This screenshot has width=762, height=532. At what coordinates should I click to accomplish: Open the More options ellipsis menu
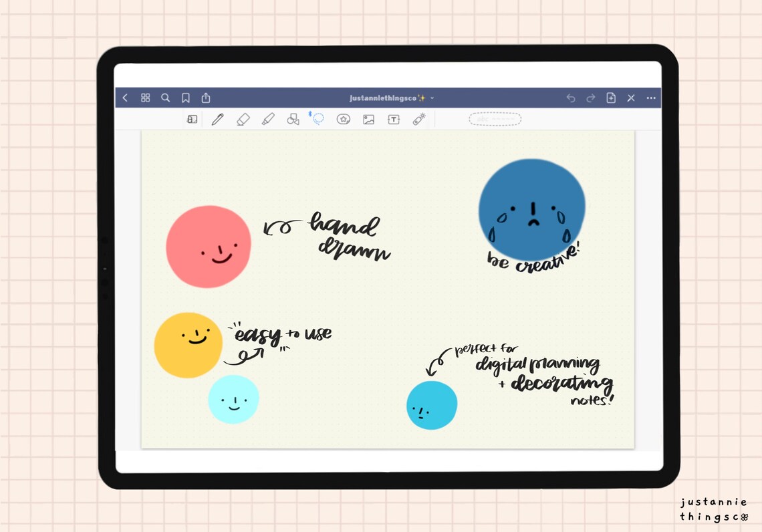pos(651,98)
